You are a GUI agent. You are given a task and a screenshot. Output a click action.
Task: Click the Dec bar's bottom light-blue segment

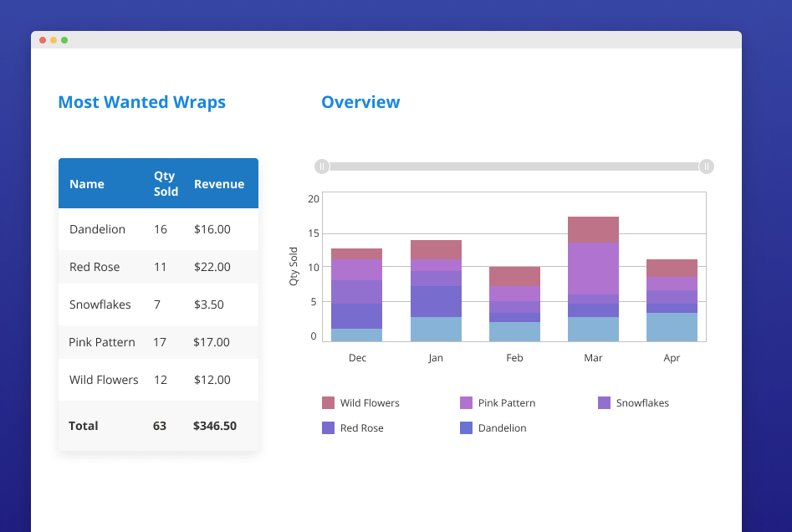pyautogui.click(x=357, y=335)
